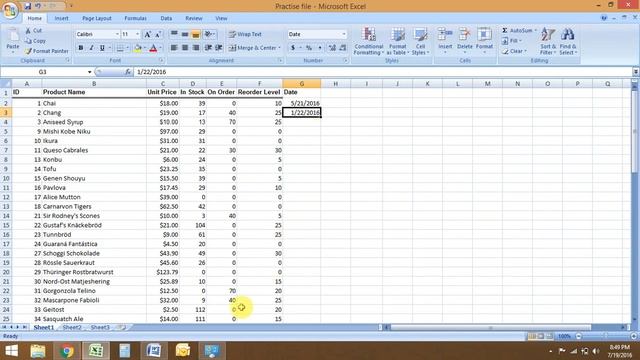Screen dimensions: 640x360
Task: Click the Save quick access icon
Action: coord(27,6)
